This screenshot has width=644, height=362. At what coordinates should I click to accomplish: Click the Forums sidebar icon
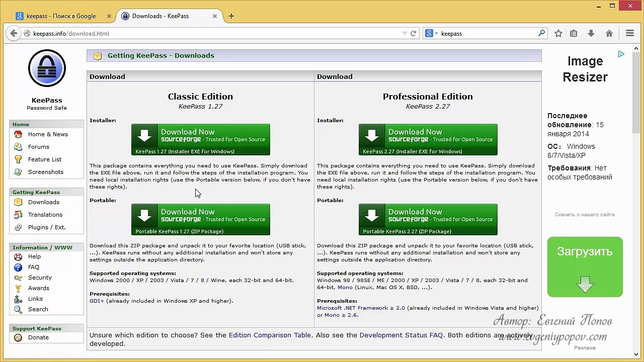[x=18, y=147]
